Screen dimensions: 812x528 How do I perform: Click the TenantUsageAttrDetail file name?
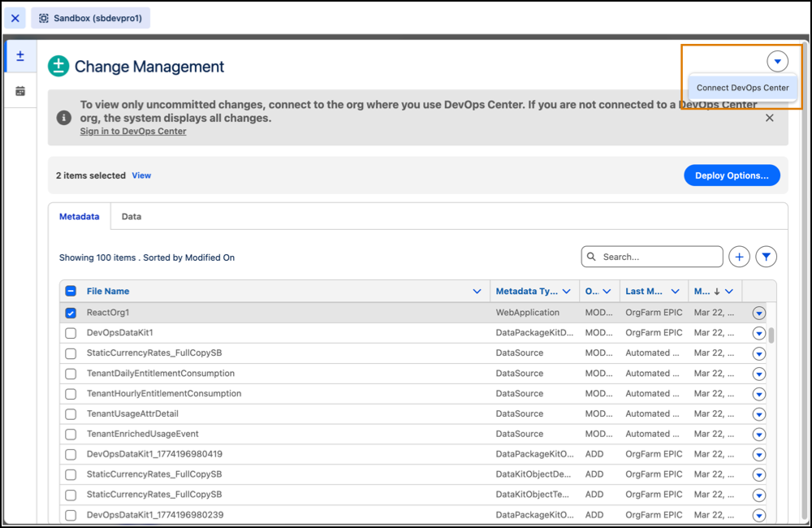point(132,413)
